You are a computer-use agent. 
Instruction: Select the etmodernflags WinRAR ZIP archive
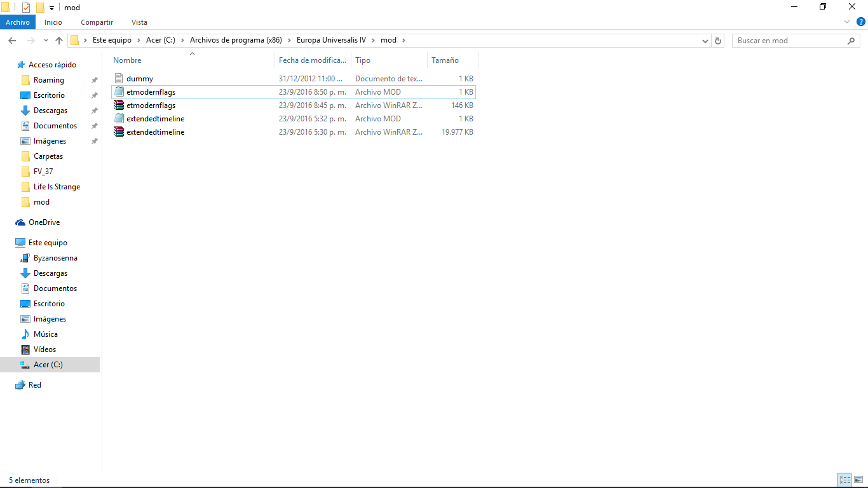pos(294,105)
